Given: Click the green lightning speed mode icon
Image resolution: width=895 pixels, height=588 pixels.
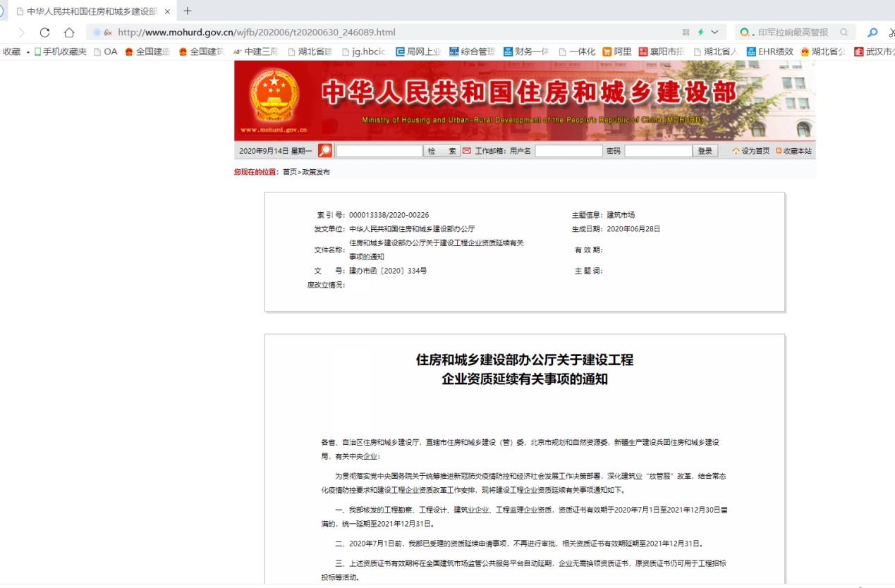Looking at the screenshot, I should pos(701,32).
